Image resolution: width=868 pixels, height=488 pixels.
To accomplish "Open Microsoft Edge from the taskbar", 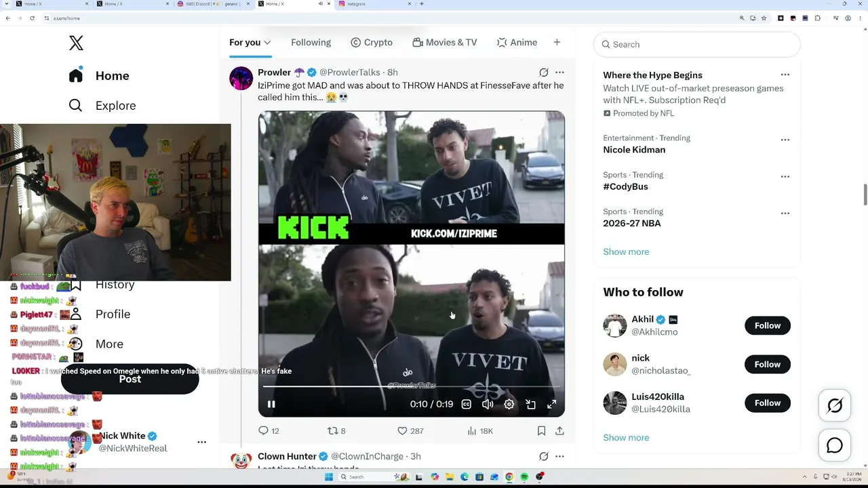I will (465, 477).
